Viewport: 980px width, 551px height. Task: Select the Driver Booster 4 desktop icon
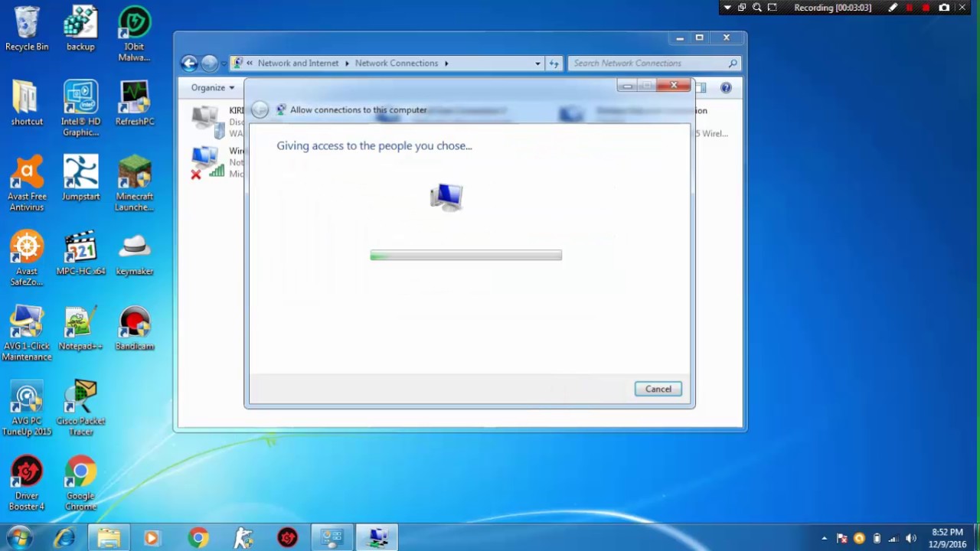click(x=27, y=484)
